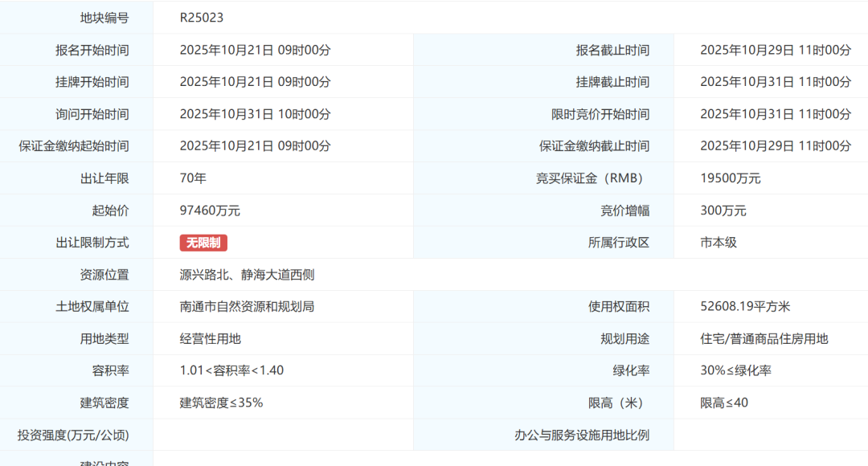Select 住宅/普通商品住房用地 value
Screen dimensions: 868x466
tap(764, 339)
